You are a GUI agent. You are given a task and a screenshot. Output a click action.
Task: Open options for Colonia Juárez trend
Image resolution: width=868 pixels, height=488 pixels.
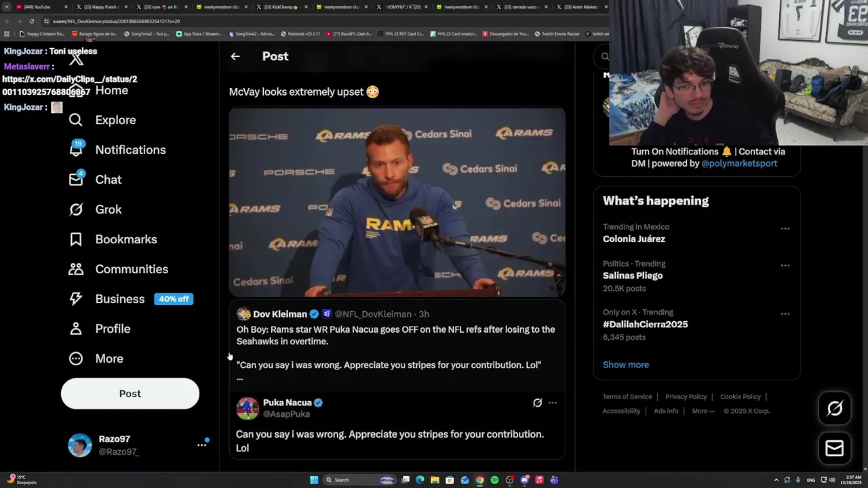pyautogui.click(x=785, y=228)
